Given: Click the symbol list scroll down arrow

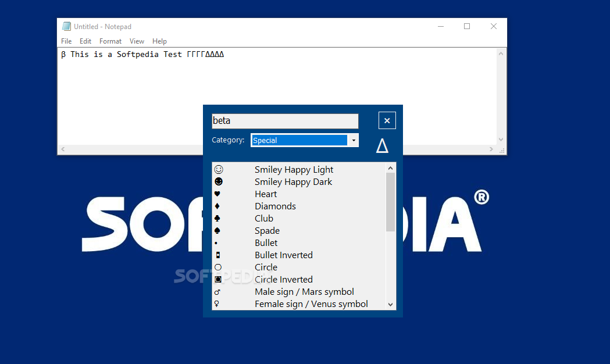Looking at the screenshot, I should point(391,305).
